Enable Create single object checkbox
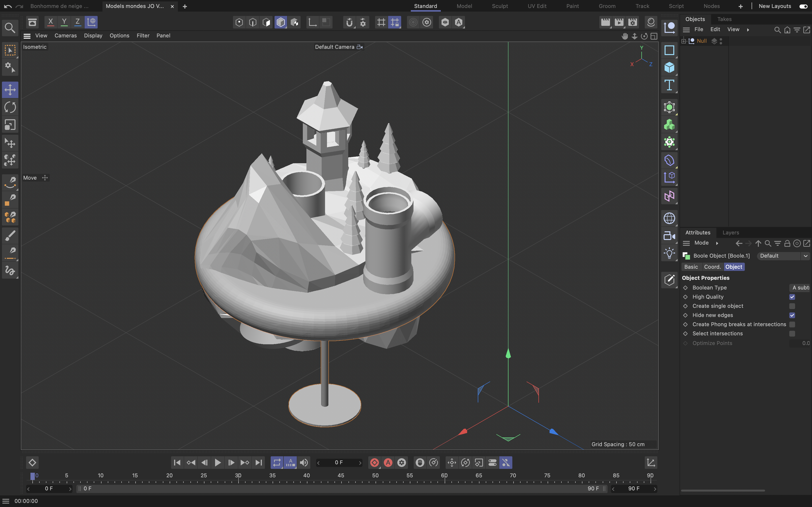This screenshot has height=507, width=812. [792, 306]
